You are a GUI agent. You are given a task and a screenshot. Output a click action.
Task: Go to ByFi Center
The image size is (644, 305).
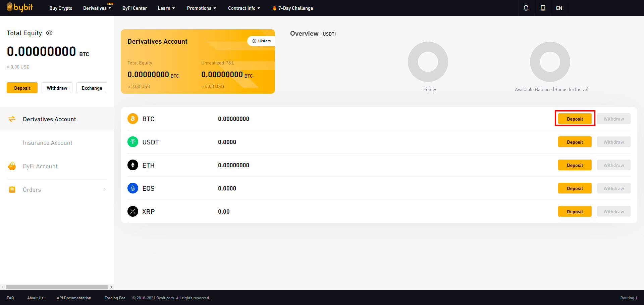click(x=135, y=8)
